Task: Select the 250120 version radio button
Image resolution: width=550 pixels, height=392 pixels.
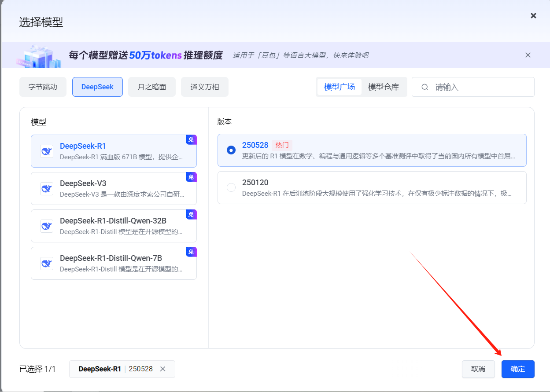Action: [231, 187]
